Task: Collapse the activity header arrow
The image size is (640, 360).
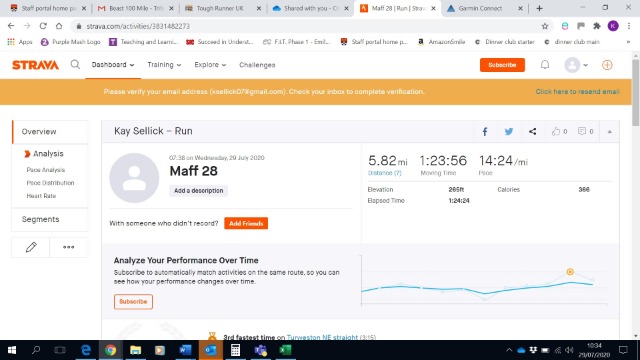Action: 609,131
